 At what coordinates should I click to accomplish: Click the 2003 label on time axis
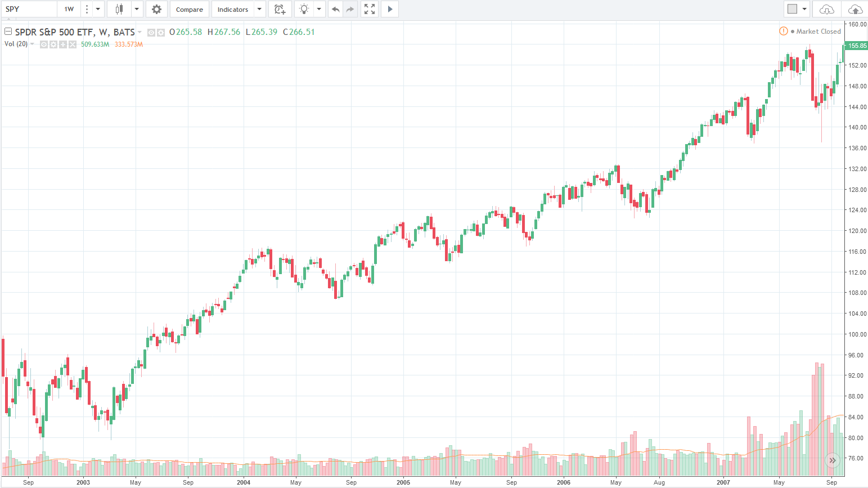pyautogui.click(x=83, y=482)
